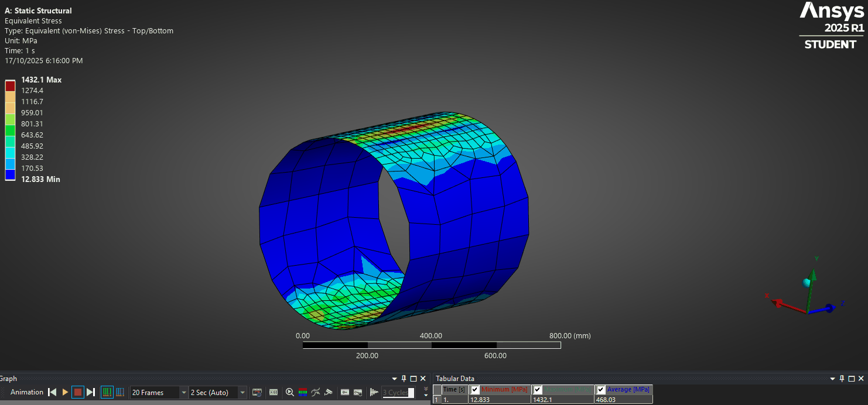This screenshot has width=868, height=405.
Task: Click the first keyframe filmstrip icon
Action: click(344, 392)
